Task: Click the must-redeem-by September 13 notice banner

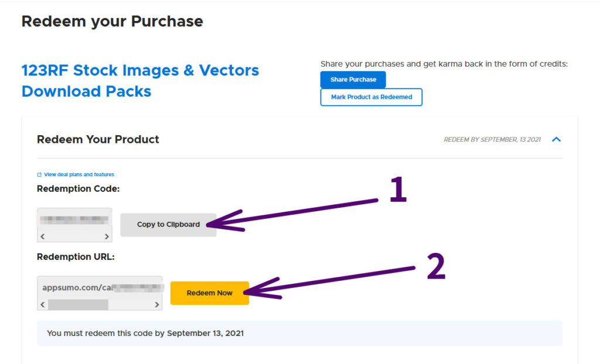Action: pos(299,333)
